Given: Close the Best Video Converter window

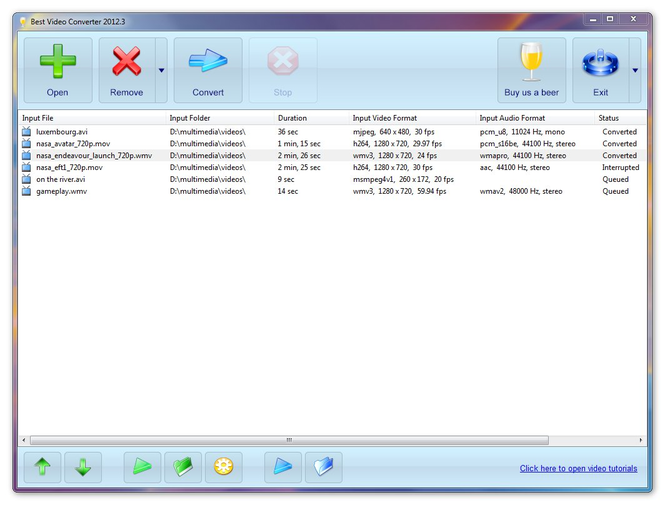Looking at the screenshot, I should pyautogui.click(x=633, y=19).
